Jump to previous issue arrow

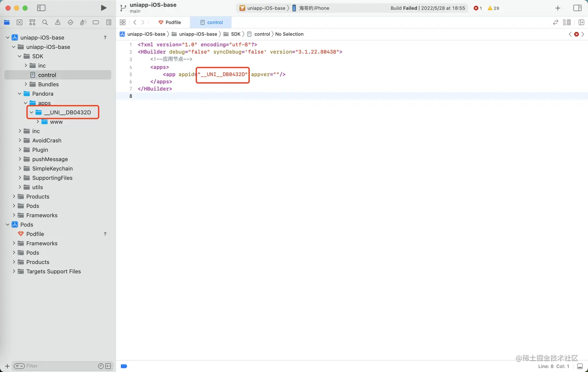pos(570,34)
